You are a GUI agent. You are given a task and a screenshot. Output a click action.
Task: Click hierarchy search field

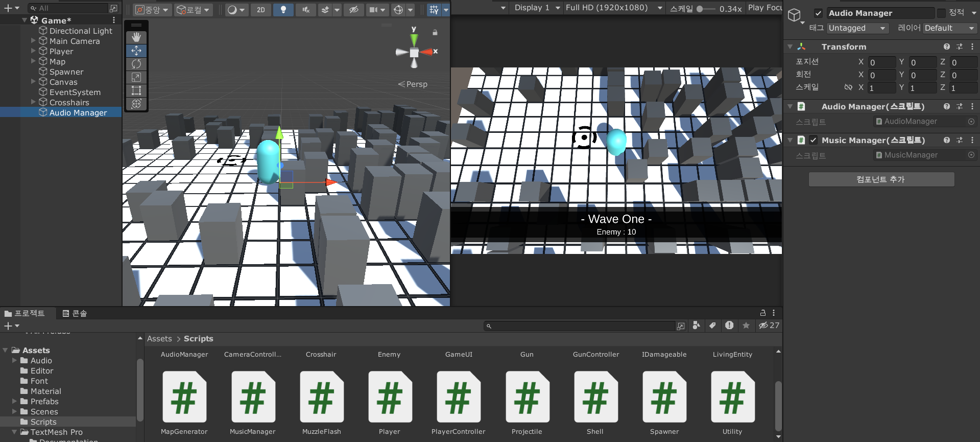pos(69,8)
